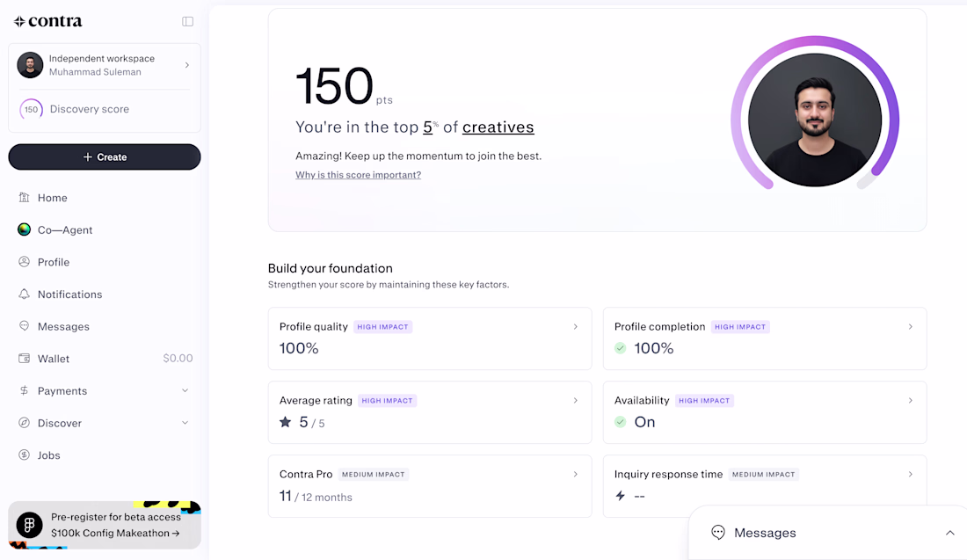Click the Average rating '5 / 5' value
Image resolution: width=967 pixels, height=560 pixels.
312,423
